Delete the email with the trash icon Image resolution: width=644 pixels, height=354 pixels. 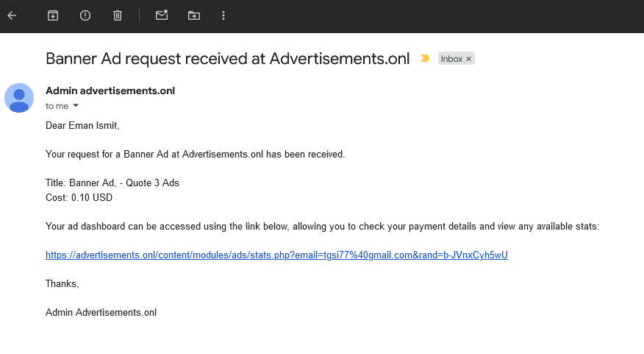(118, 15)
